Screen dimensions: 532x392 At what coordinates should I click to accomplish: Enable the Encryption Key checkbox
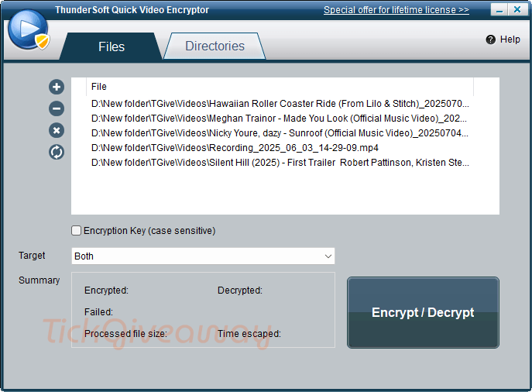pyautogui.click(x=77, y=230)
